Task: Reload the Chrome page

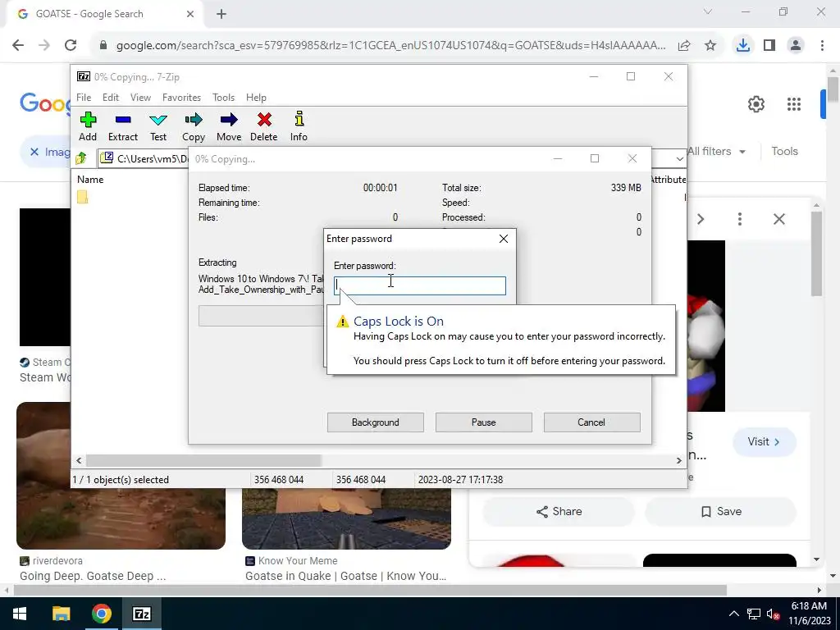Action: (71, 46)
